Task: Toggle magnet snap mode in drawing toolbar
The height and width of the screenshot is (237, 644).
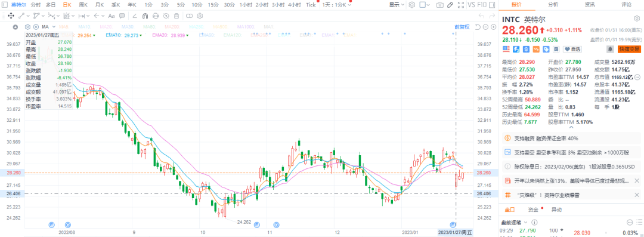Action: point(145,16)
